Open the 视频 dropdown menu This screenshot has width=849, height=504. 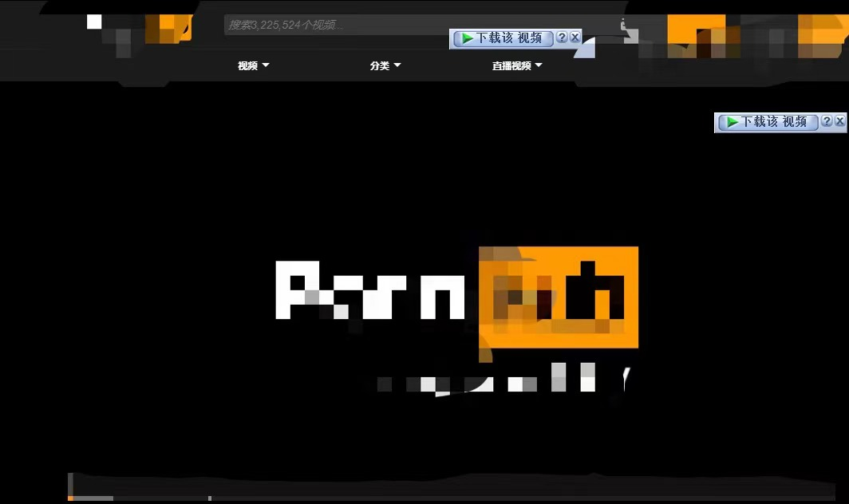coord(254,65)
